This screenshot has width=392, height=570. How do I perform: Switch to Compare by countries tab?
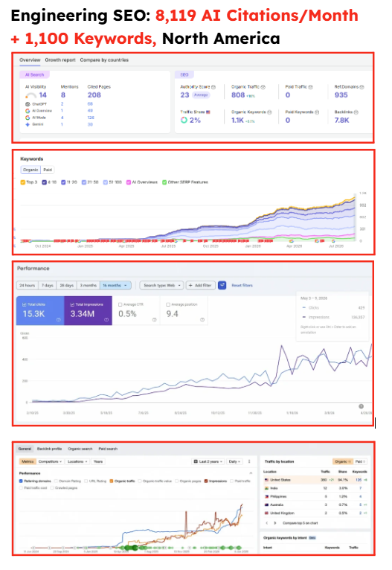(104, 60)
